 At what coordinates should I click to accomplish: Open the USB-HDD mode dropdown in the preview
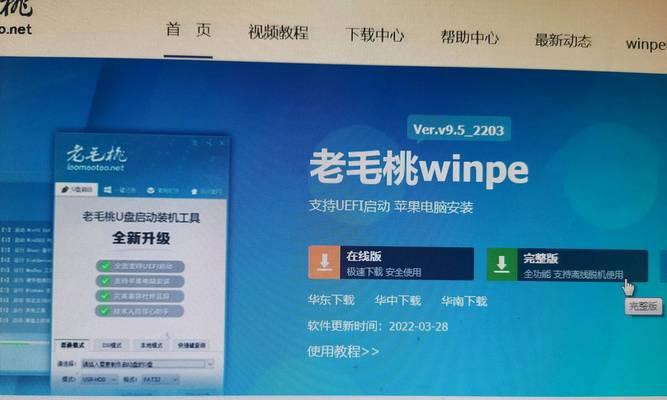click(99, 379)
